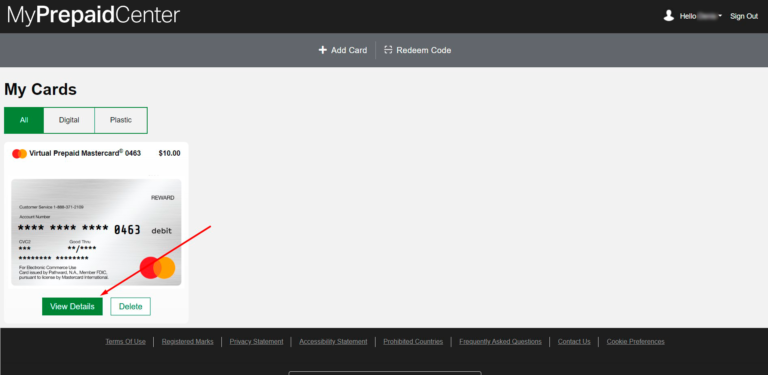
Task: Click the Mastercard circles on the card image
Action: click(x=157, y=268)
